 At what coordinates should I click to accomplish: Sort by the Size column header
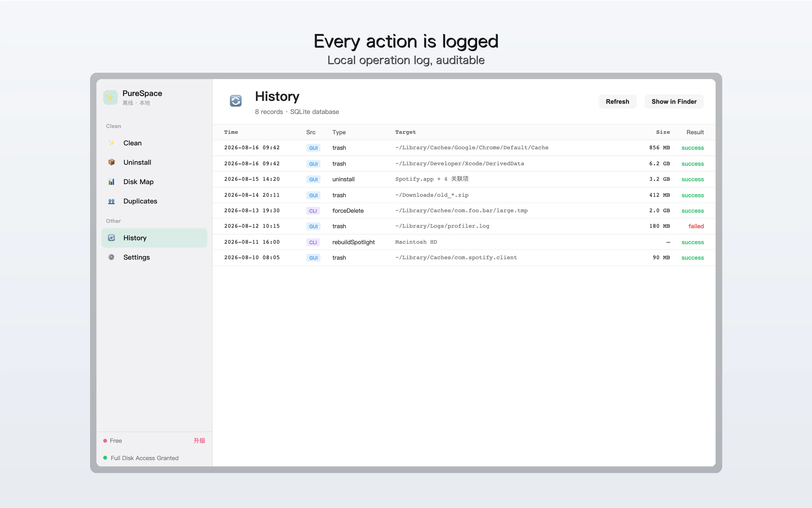(663, 132)
